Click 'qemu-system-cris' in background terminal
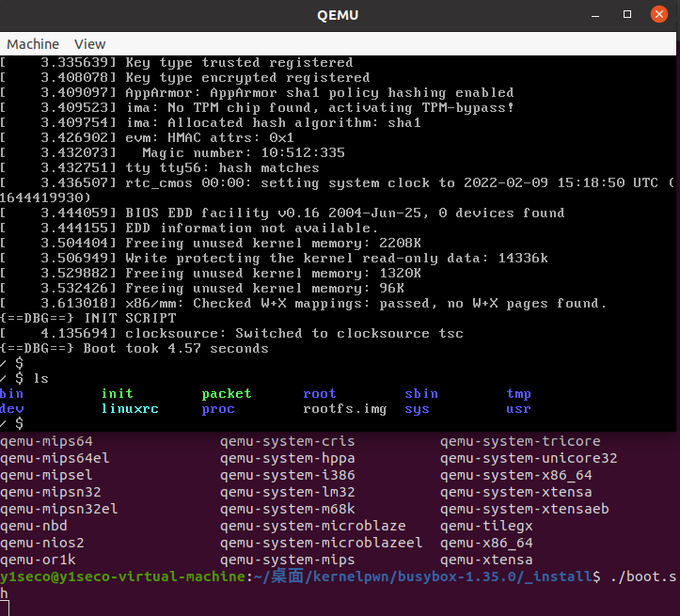 click(288, 441)
